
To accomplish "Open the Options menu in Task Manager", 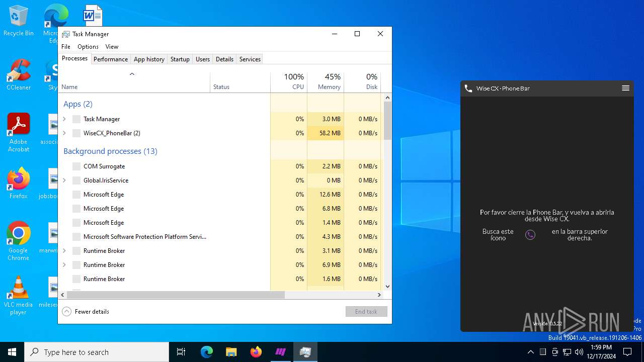I will [x=88, y=46].
